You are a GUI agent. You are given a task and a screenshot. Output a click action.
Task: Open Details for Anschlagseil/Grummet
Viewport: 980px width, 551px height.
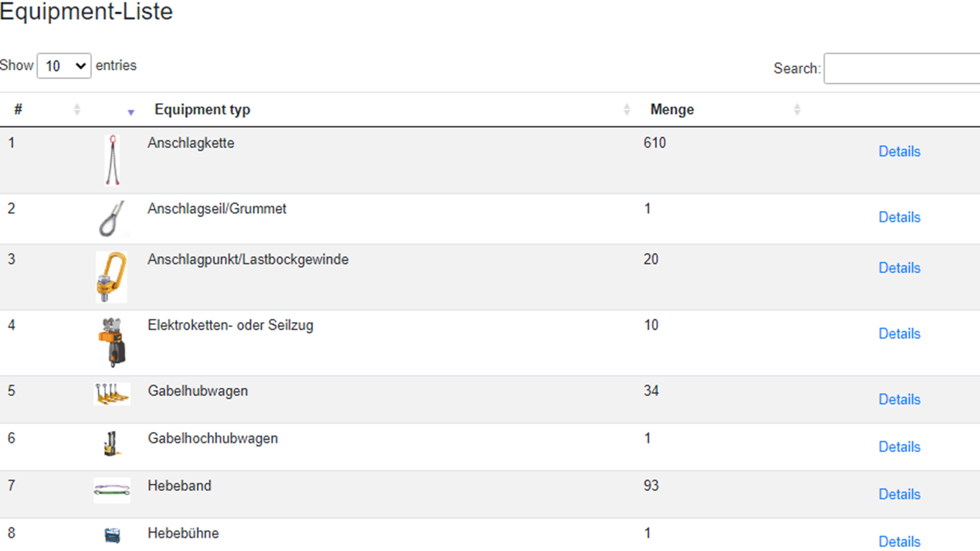coord(899,217)
